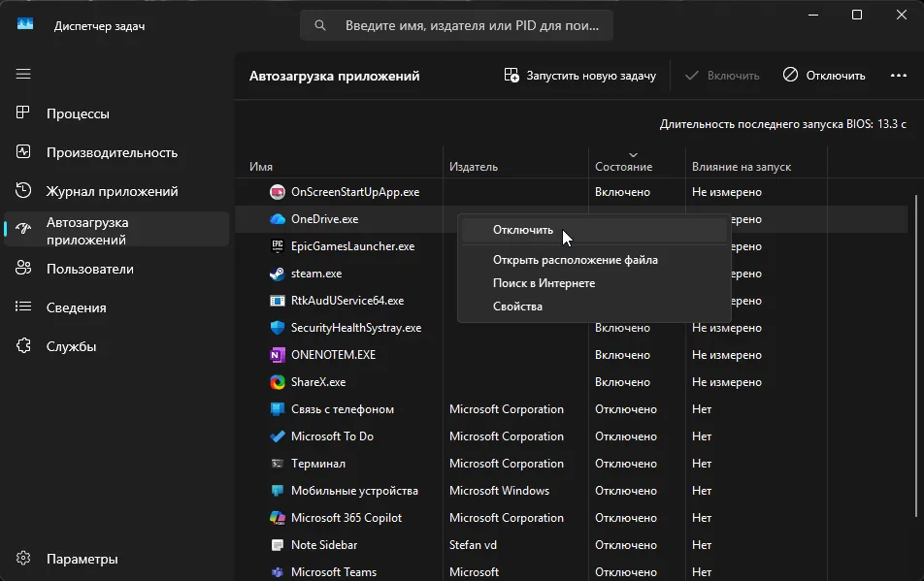Click the Note Sidebar icon
Image resolution: width=924 pixels, height=581 pixels.
[x=277, y=545]
